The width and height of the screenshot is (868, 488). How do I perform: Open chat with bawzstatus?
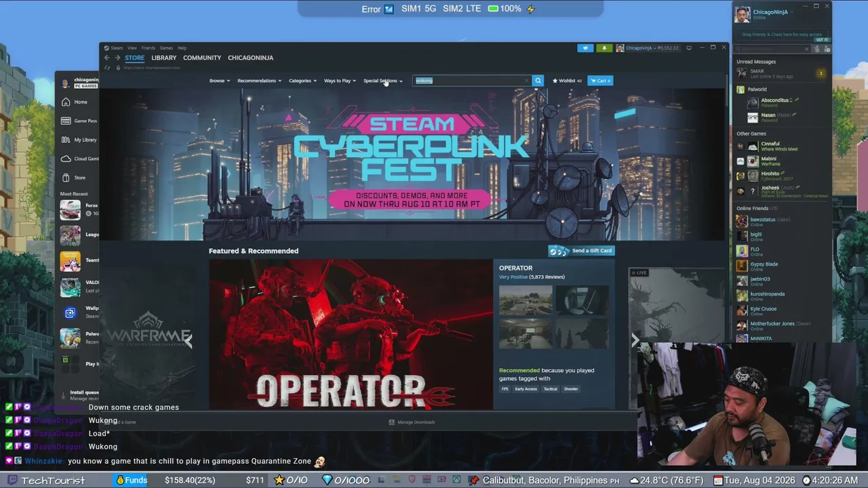tap(782, 222)
